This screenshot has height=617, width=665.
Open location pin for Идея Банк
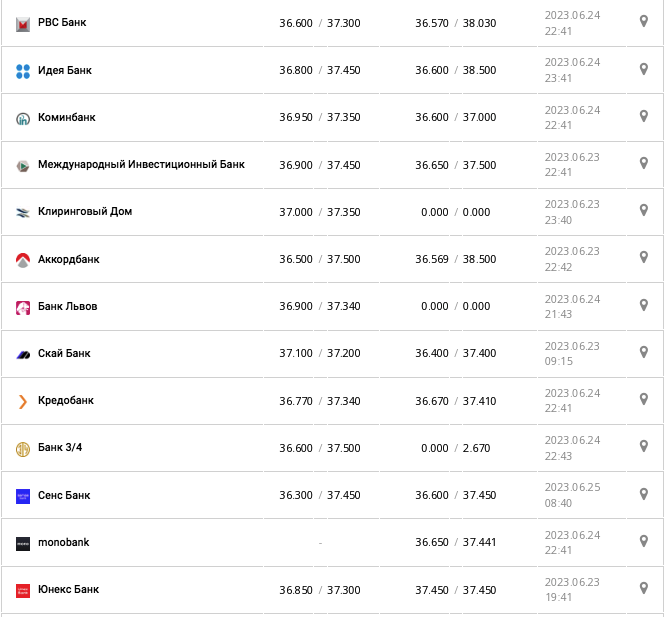[644, 69]
